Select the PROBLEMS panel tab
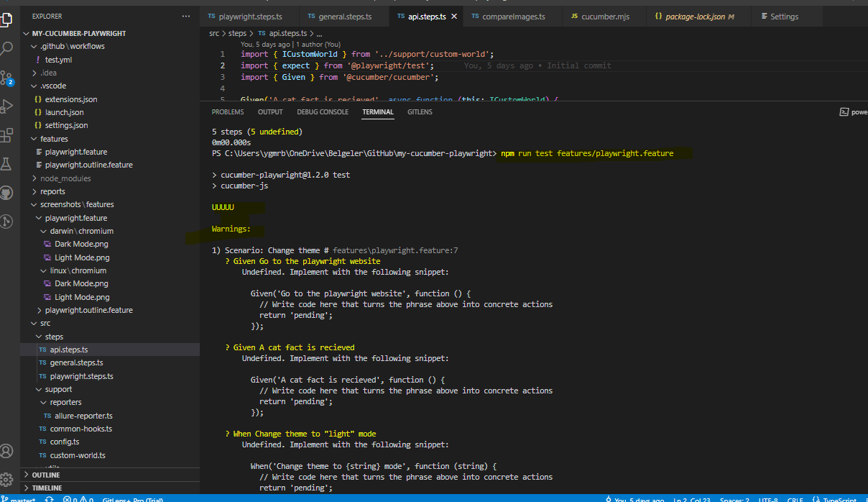Screen dimensions: 868x502 [x=227, y=111]
